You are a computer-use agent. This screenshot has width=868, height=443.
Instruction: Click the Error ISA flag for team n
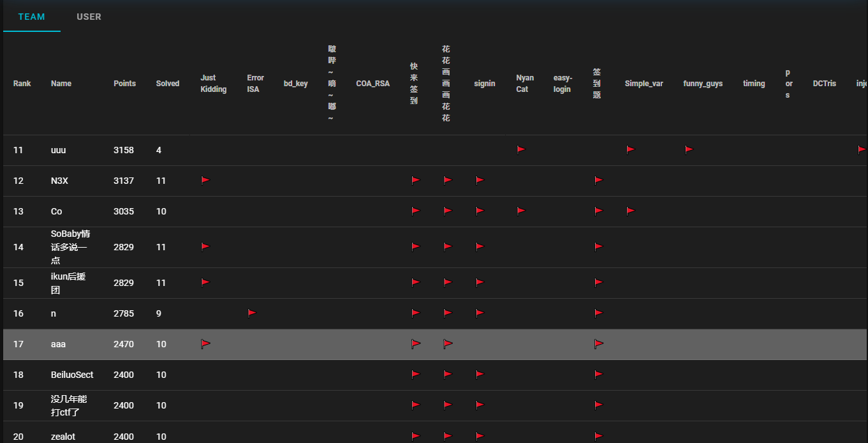coord(252,313)
